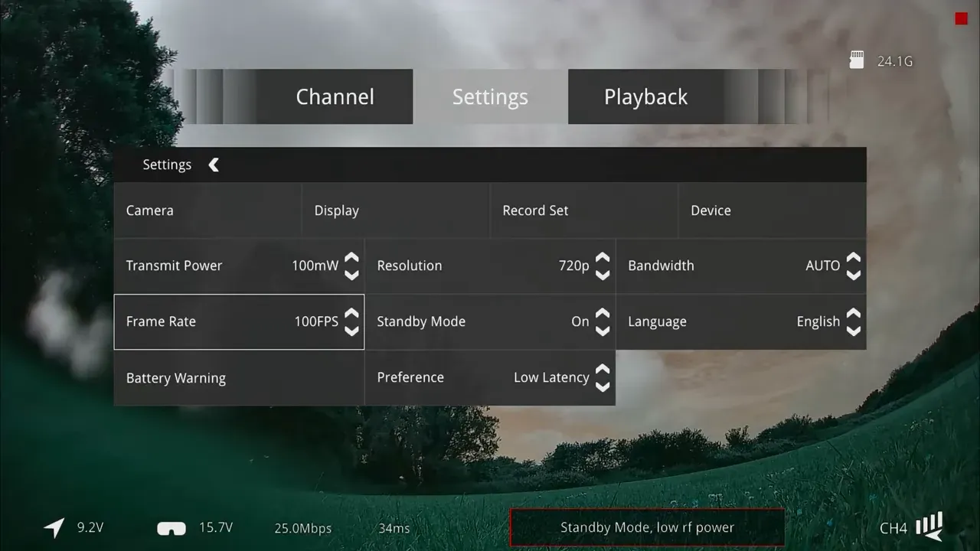The width and height of the screenshot is (980, 551).
Task: Switch Language with down arrow
Action: pos(854,331)
